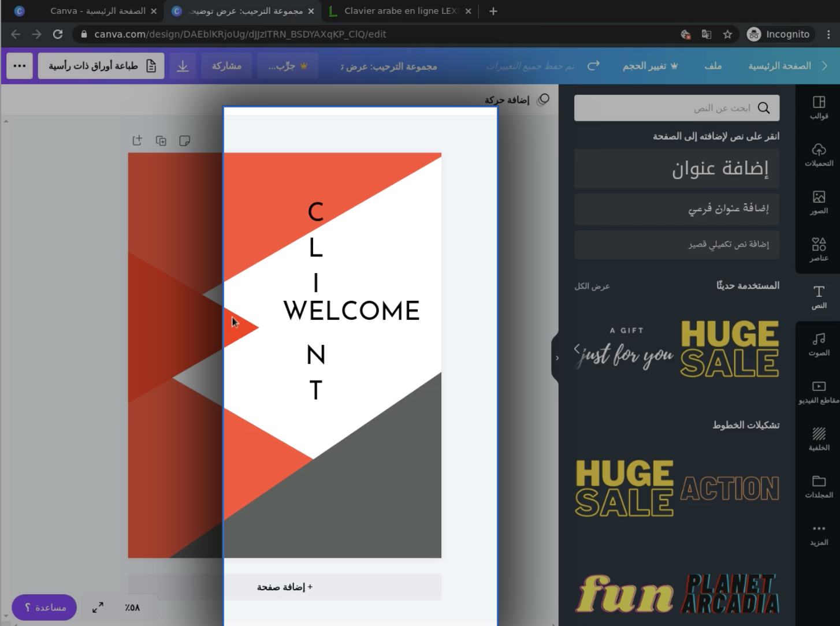Click the duplicate page icon above canvas
The width and height of the screenshot is (840, 626).
pyautogui.click(x=161, y=140)
